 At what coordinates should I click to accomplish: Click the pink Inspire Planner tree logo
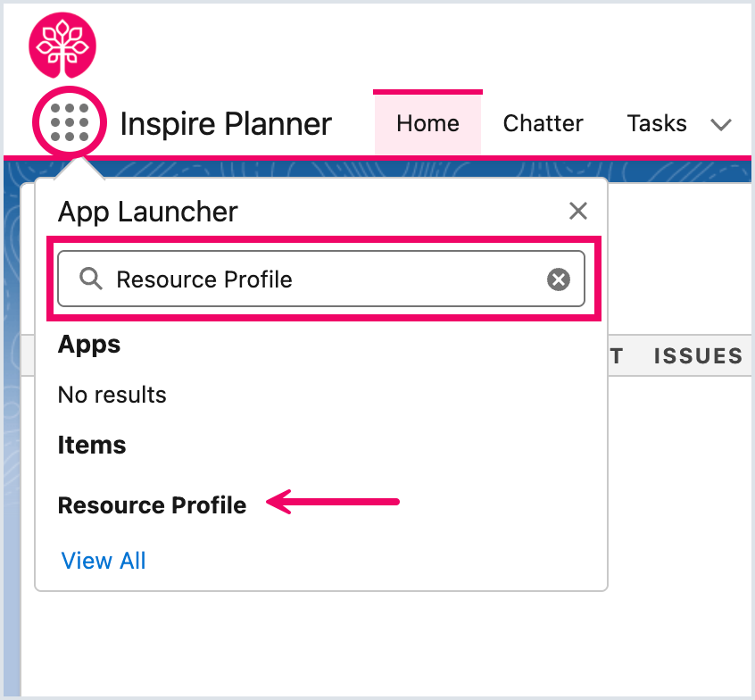click(x=62, y=46)
